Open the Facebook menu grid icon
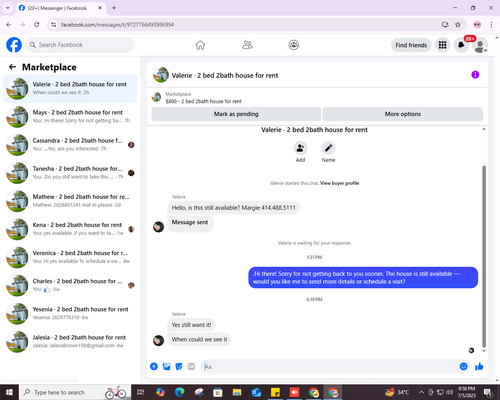 (442, 45)
